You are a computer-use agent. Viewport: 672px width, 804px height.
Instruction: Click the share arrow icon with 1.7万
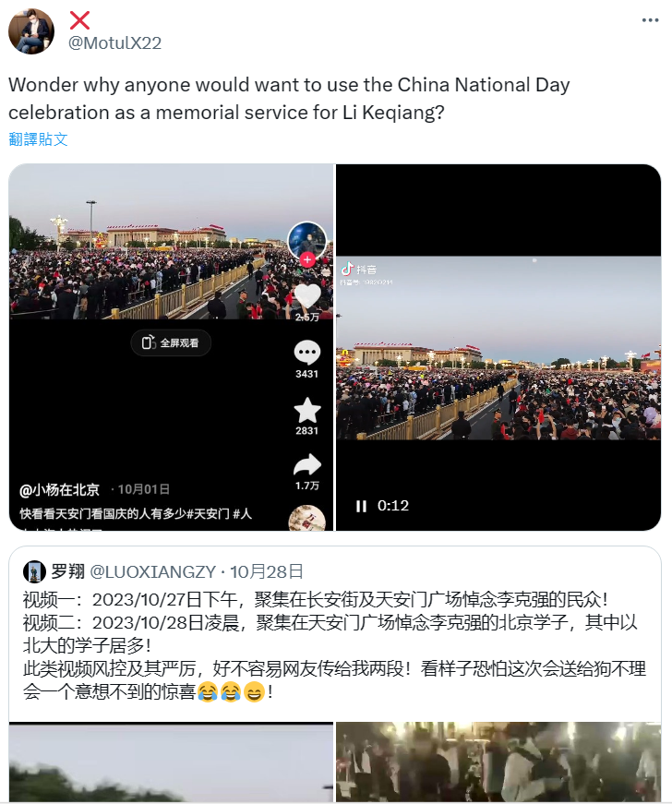tap(307, 464)
